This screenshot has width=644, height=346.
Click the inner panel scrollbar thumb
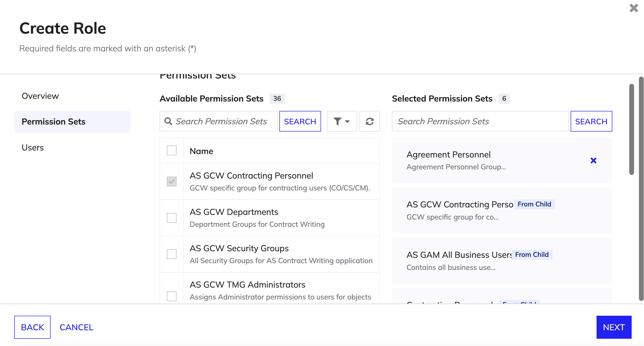(631, 129)
